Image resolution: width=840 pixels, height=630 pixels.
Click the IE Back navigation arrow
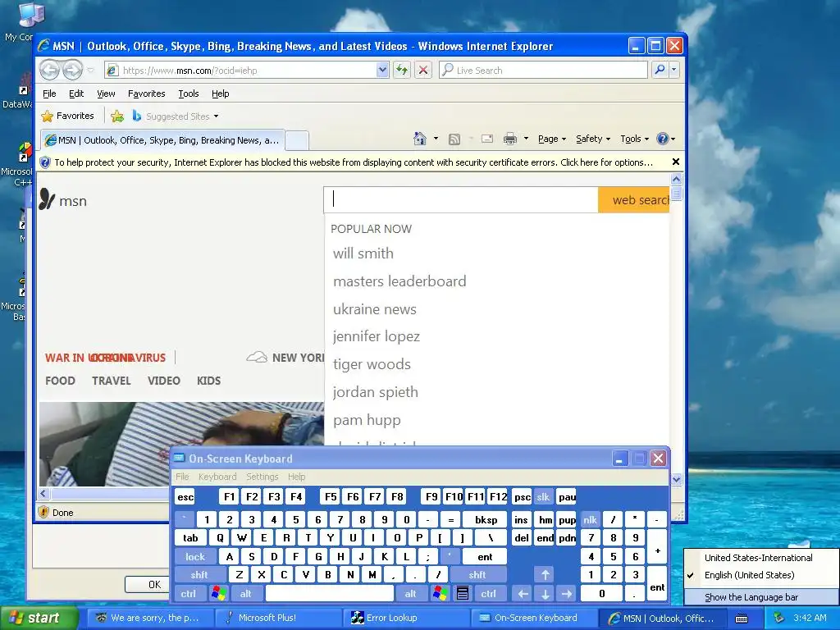tap(50, 70)
